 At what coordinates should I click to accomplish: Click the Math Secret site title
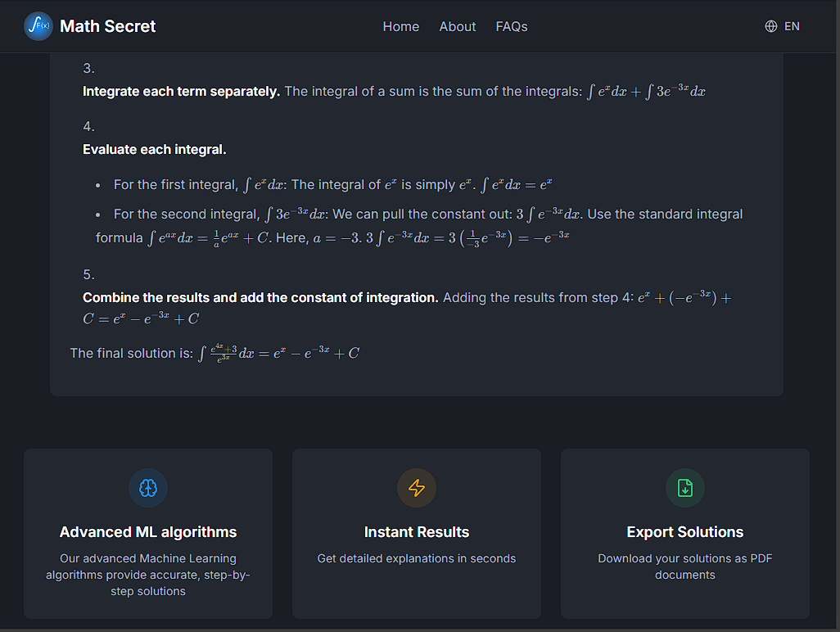(108, 26)
